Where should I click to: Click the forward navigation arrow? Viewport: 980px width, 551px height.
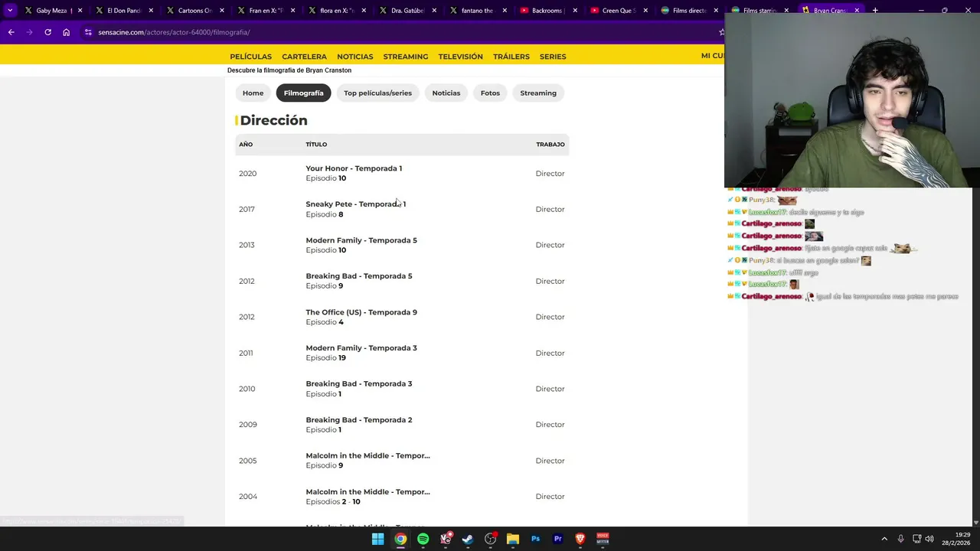click(x=29, y=32)
